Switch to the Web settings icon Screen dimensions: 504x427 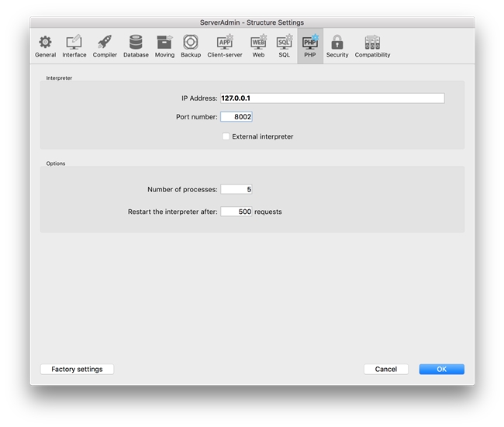(258, 43)
